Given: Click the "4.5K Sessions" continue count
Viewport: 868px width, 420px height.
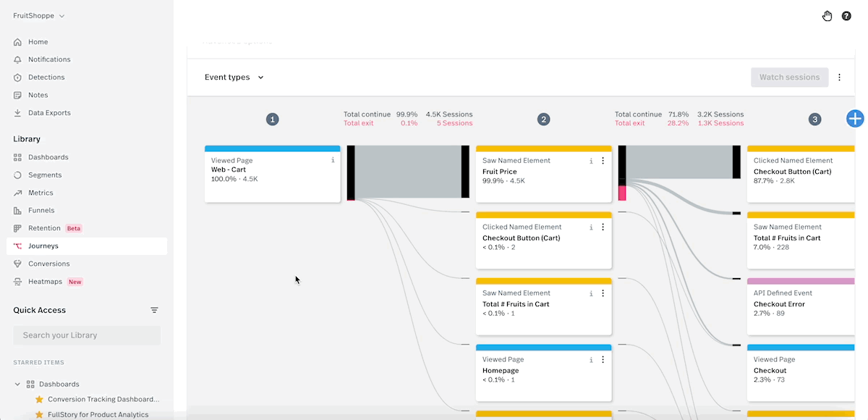Looking at the screenshot, I should pos(449,114).
